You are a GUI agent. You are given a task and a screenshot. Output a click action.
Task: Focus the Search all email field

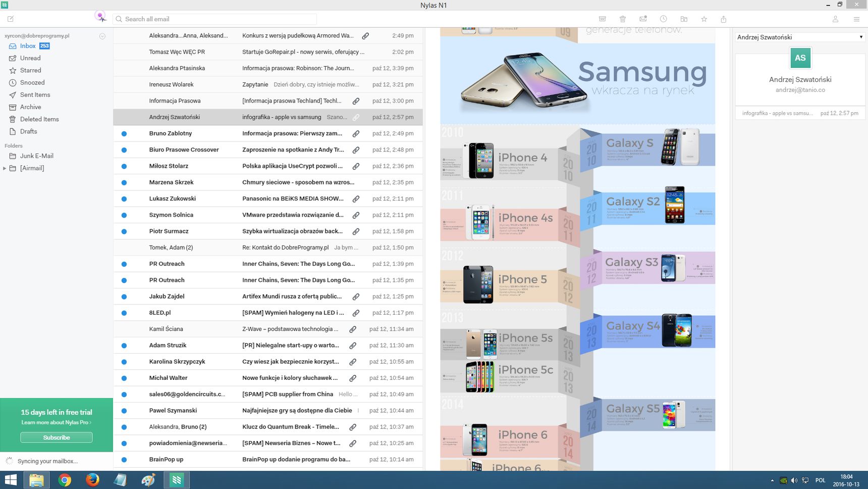click(x=214, y=19)
